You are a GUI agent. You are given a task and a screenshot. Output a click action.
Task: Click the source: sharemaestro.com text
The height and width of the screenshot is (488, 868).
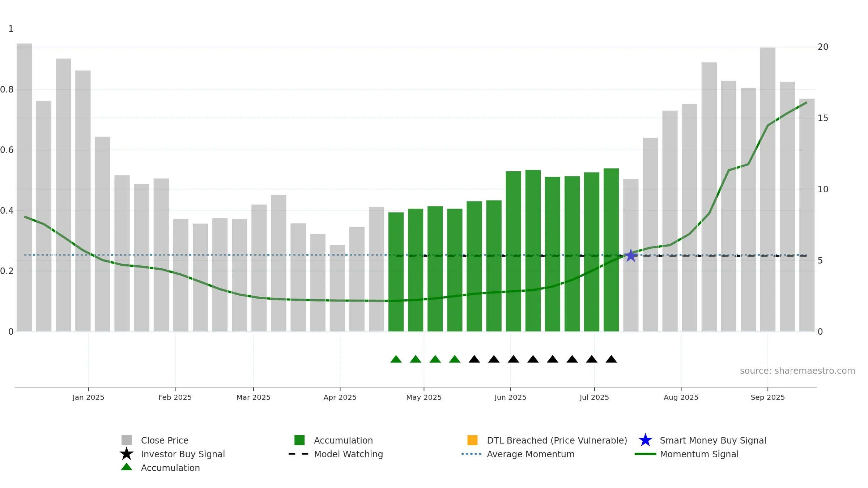[x=797, y=371]
